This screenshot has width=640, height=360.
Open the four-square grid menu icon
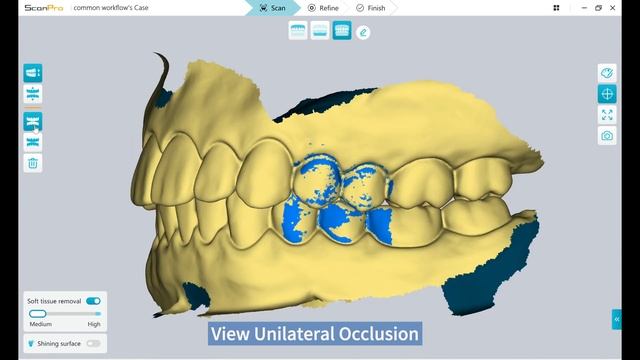[x=556, y=8]
